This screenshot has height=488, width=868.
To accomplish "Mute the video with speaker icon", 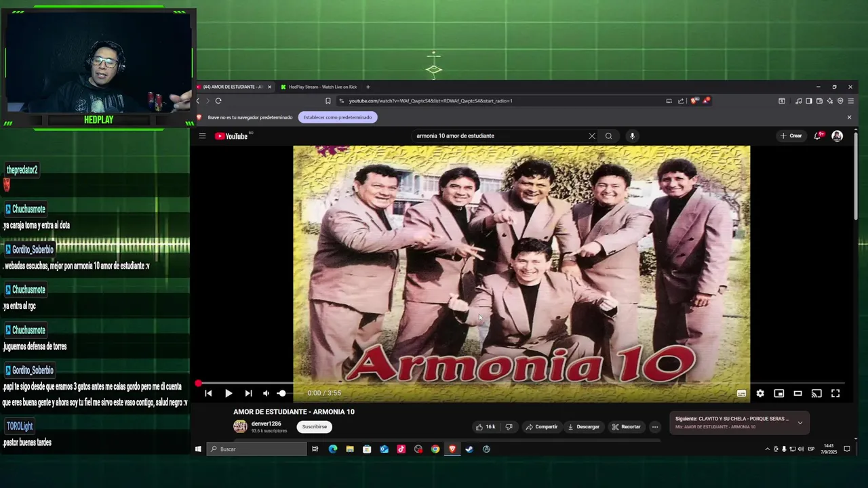I will [266, 393].
